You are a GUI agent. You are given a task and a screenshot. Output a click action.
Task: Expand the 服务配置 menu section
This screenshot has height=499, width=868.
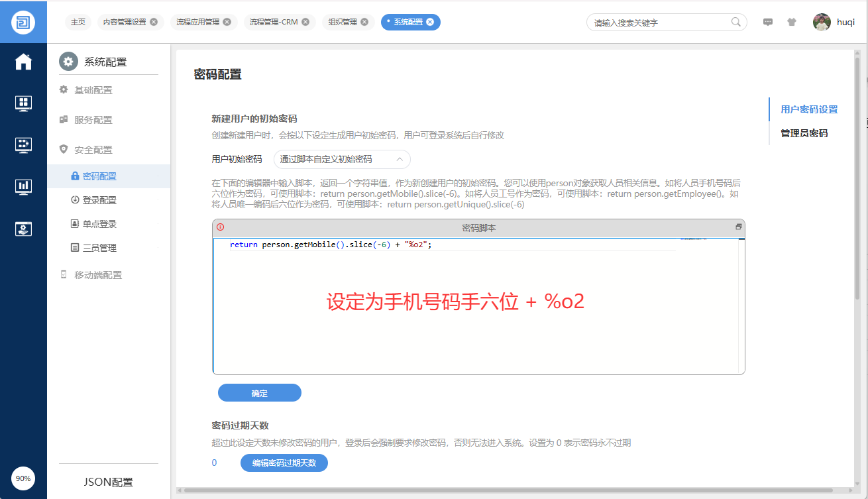[93, 120]
